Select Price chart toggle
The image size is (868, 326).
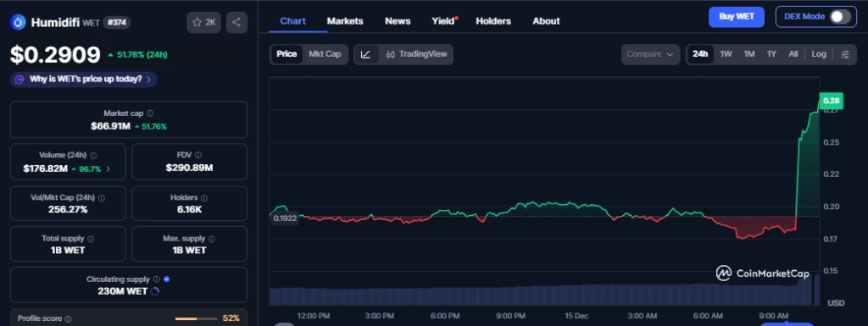coord(287,54)
